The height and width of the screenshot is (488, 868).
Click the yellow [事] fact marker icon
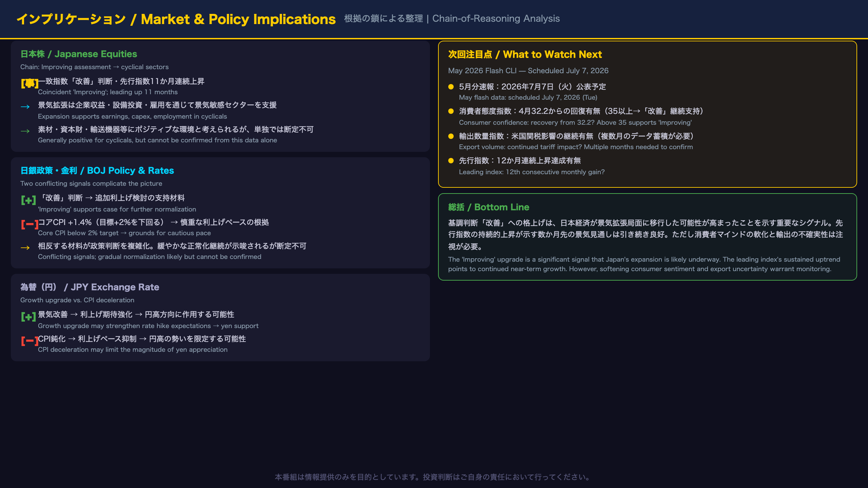coord(29,83)
